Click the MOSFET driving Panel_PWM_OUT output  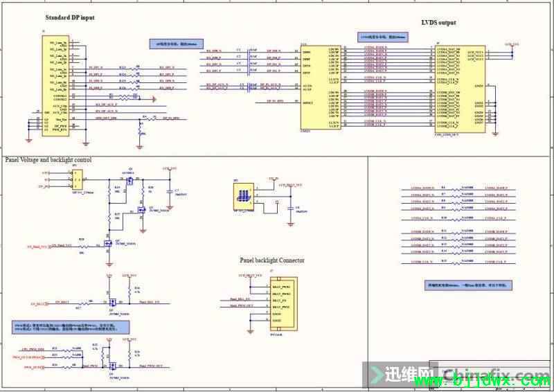tap(112, 366)
